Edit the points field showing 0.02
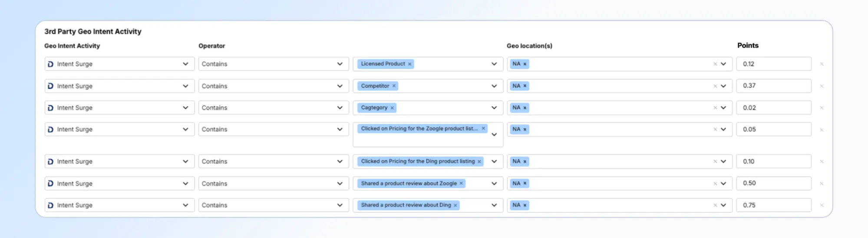The image size is (868, 238). [773, 108]
